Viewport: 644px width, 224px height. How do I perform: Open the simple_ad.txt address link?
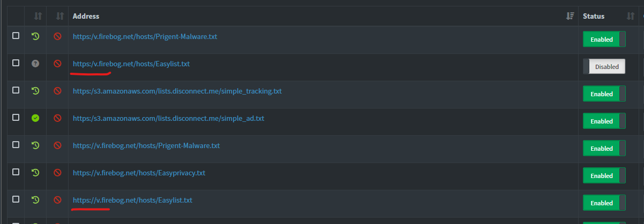pyautogui.click(x=168, y=118)
